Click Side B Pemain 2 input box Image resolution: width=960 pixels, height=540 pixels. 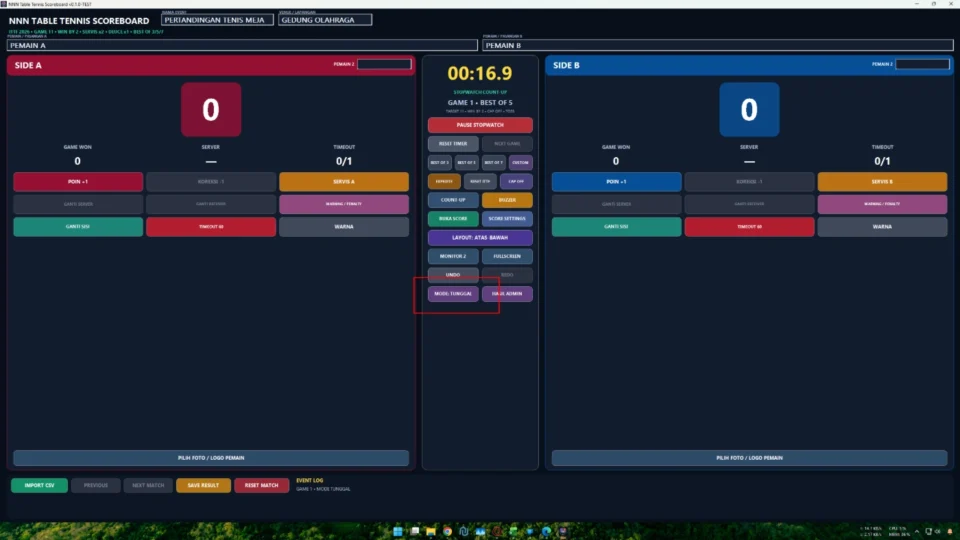923,64
